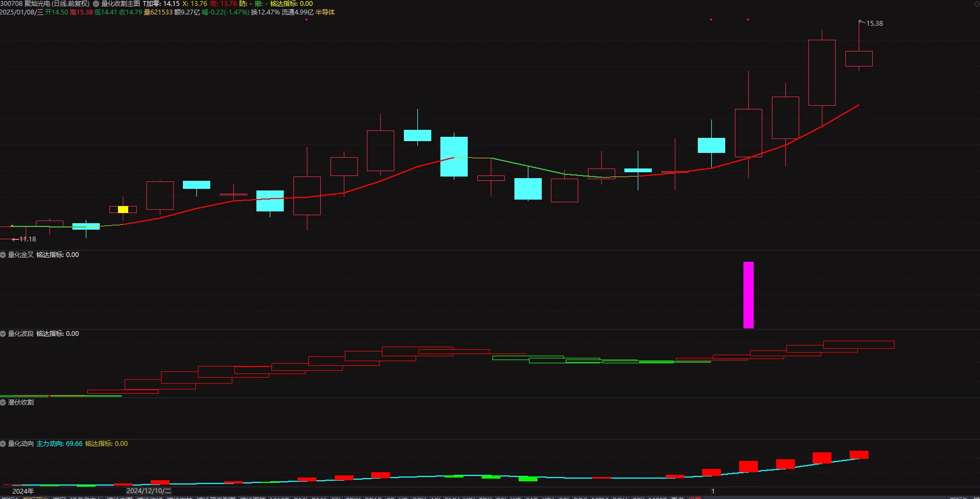Image resolution: width=980 pixels, height=499 pixels.
Task: Select the TRIX indicator tab
Action: pos(352,497)
